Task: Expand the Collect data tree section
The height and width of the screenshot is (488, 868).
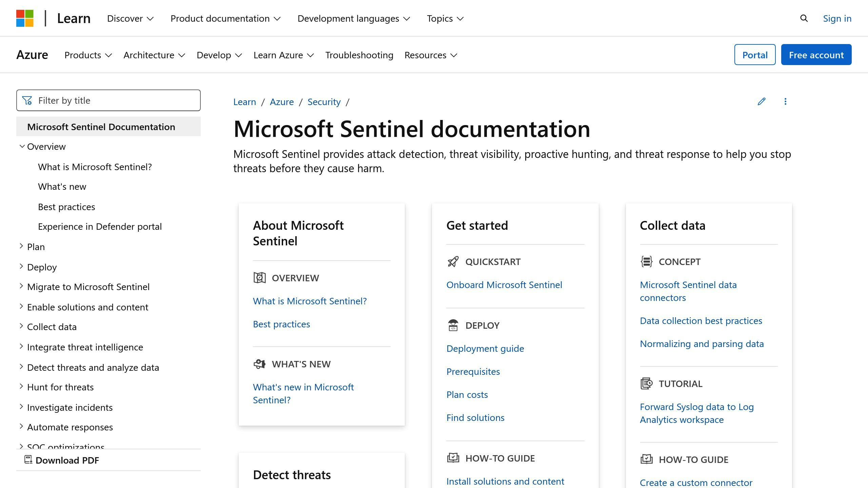Action: 21,326
